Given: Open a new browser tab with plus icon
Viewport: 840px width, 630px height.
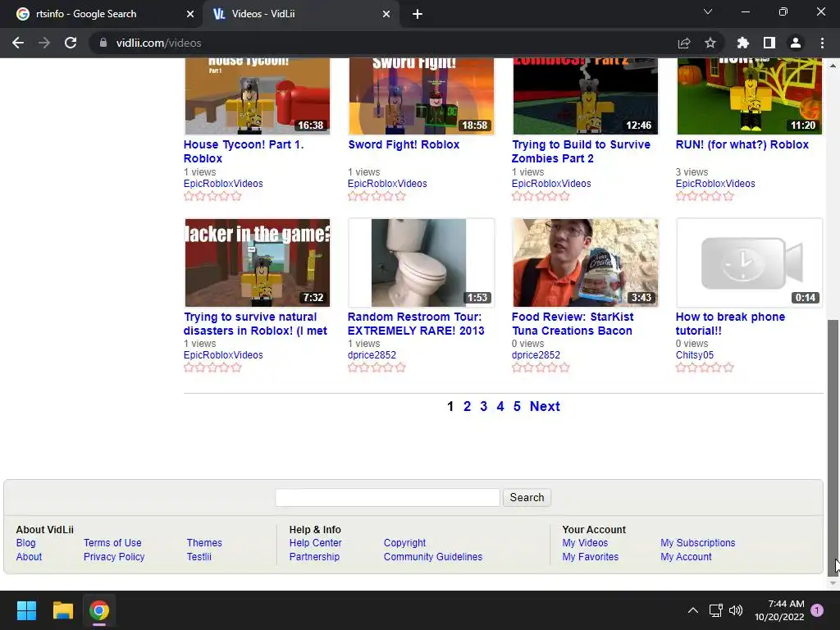Looking at the screenshot, I should point(418,15).
